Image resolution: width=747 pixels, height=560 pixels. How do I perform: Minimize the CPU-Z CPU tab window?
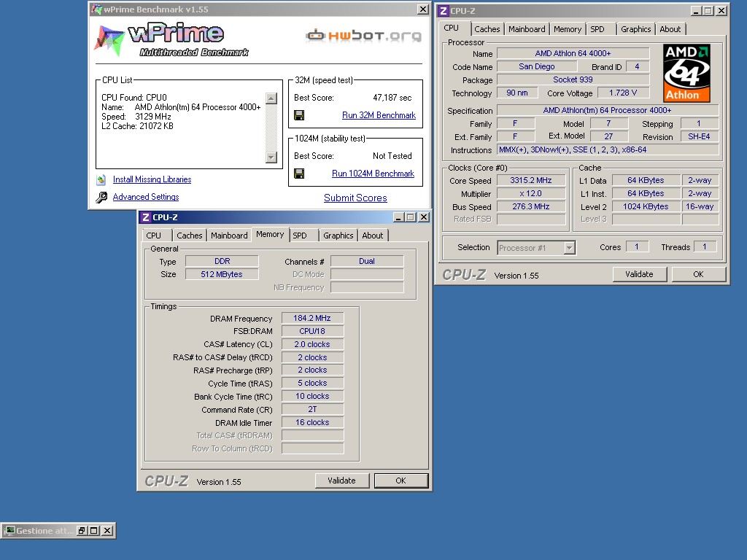pyautogui.click(x=696, y=10)
